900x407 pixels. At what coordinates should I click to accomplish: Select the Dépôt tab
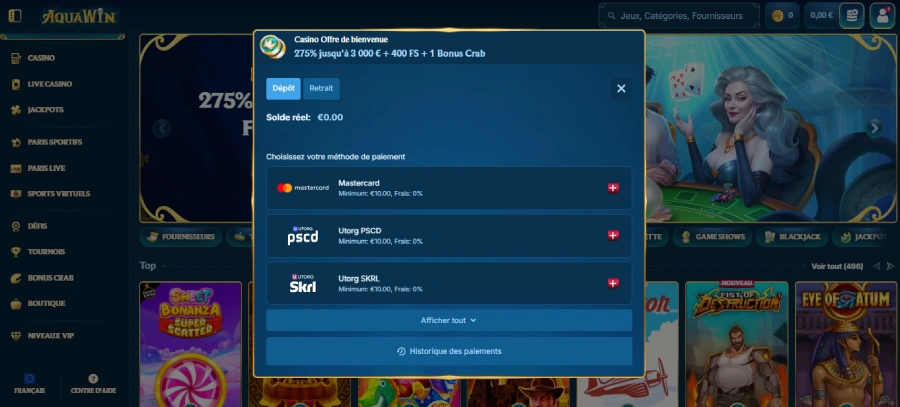click(x=283, y=89)
